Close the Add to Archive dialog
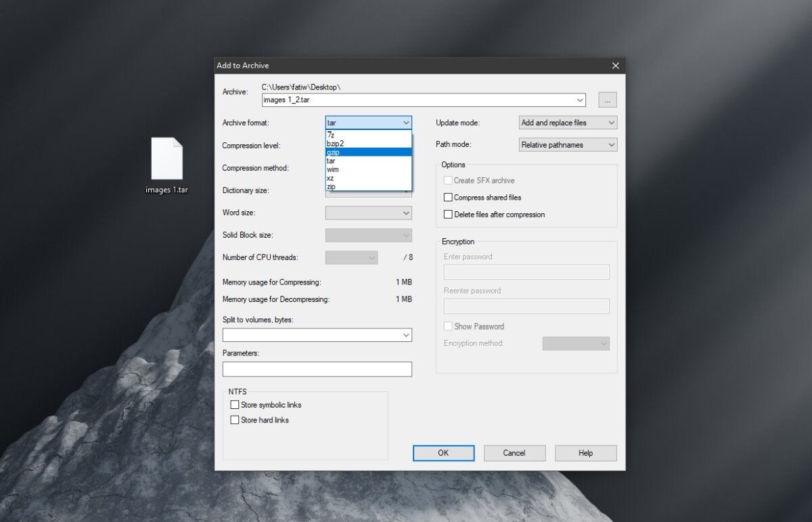The image size is (812, 522). pyautogui.click(x=615, y=66)
